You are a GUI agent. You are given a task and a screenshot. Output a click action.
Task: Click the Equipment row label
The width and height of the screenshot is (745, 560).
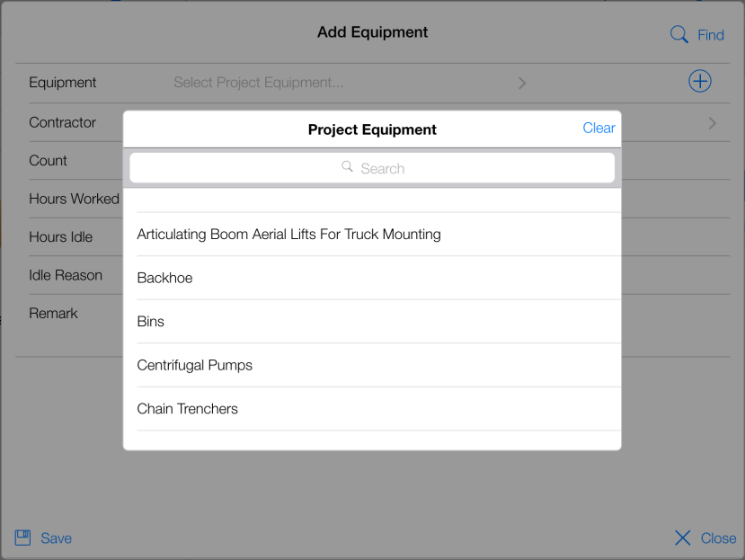pyautogui.click(x=63, y=83)
